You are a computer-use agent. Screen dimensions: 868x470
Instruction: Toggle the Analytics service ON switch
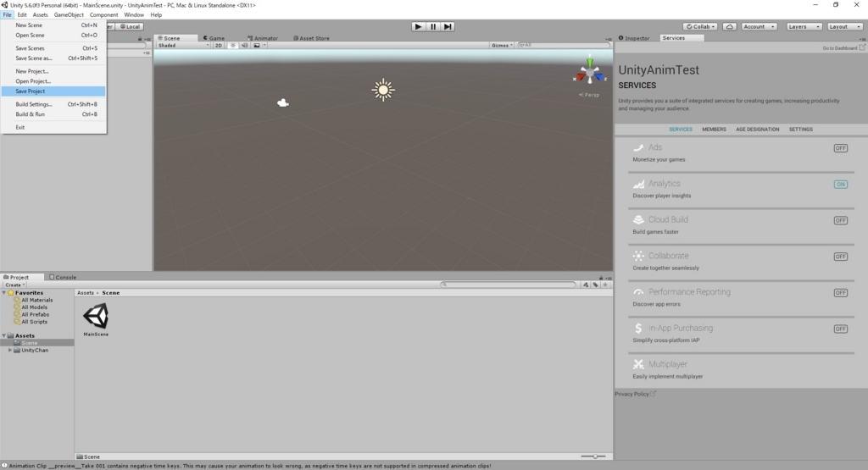point(840,184)
